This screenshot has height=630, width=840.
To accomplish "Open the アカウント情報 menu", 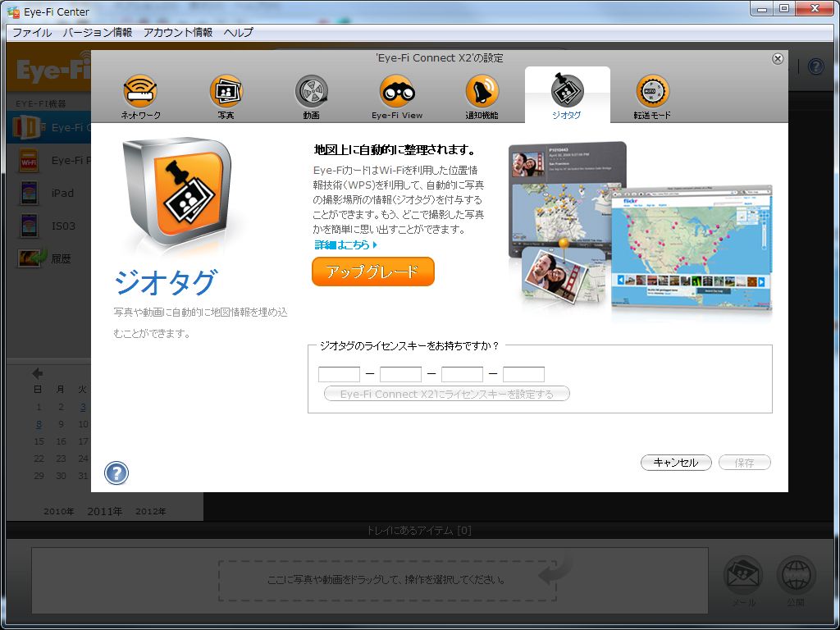I will click(x=178, y=32).
